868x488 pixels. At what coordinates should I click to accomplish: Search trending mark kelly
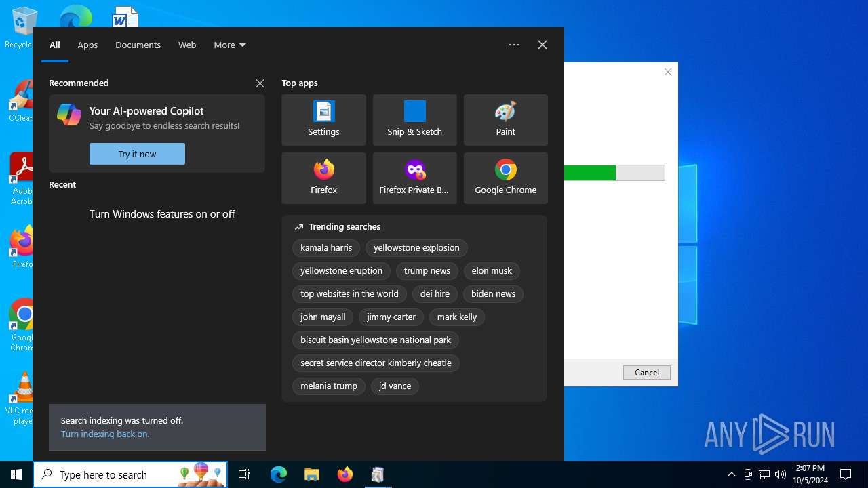(x=457, y=317)
